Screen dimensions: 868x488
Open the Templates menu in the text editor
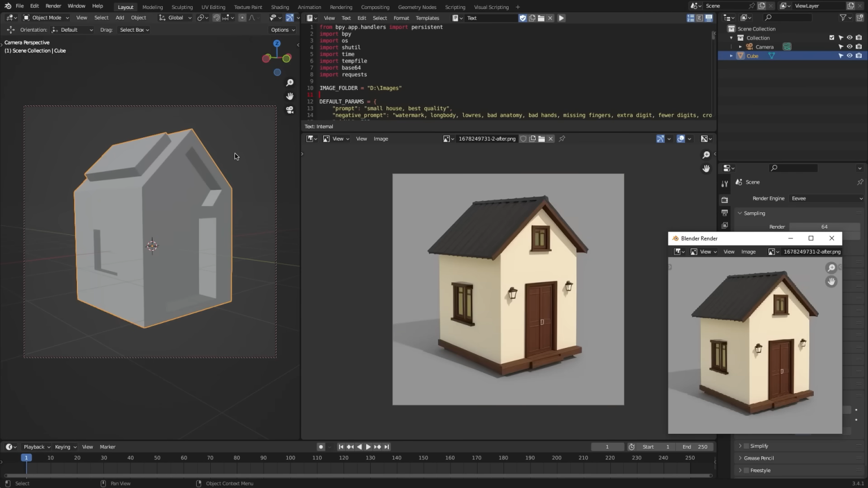point(428,18)
